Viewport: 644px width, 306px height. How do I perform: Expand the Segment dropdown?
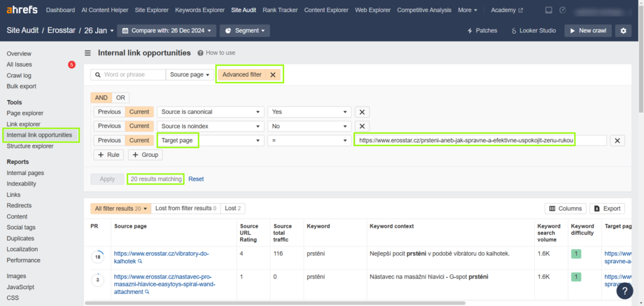pyautogui.click(x=244, y=31)
